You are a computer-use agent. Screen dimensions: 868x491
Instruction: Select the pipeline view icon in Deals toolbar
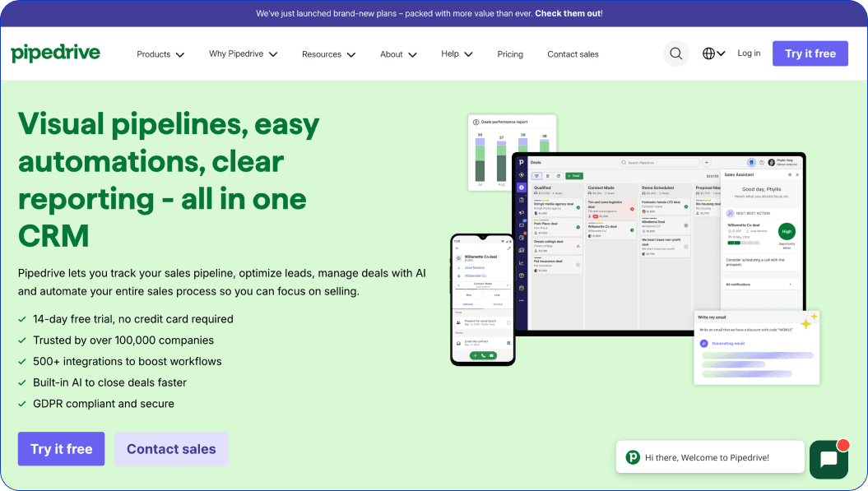536,176
